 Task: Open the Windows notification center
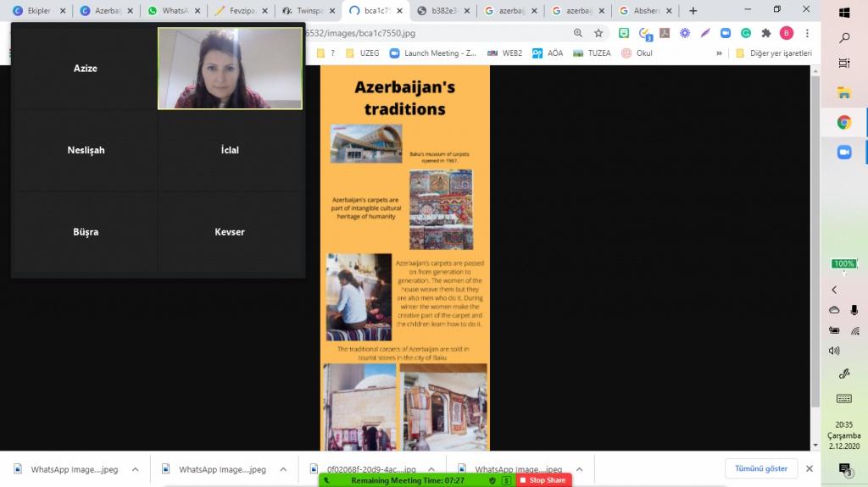pos(844,468)
